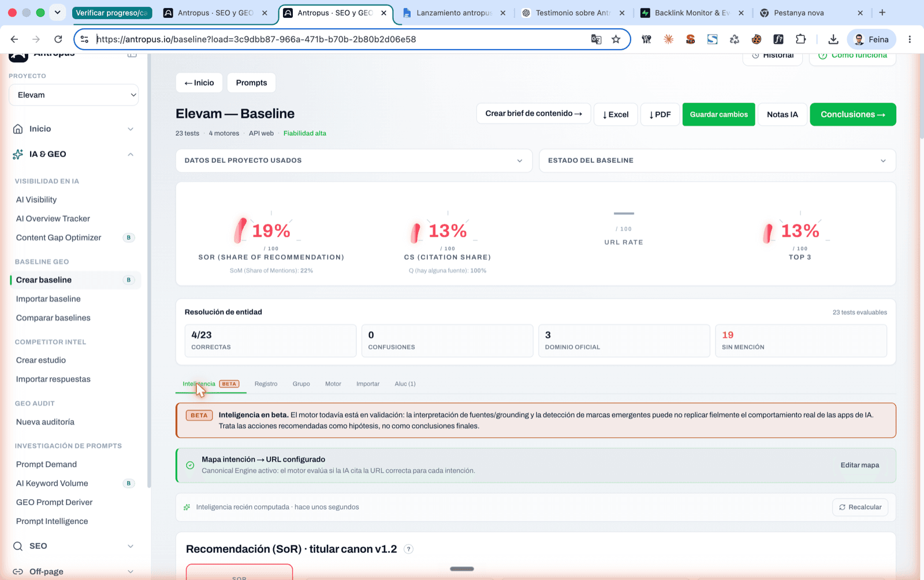Open the Feina profile button
Screen dimensions: 924x580
871,39
